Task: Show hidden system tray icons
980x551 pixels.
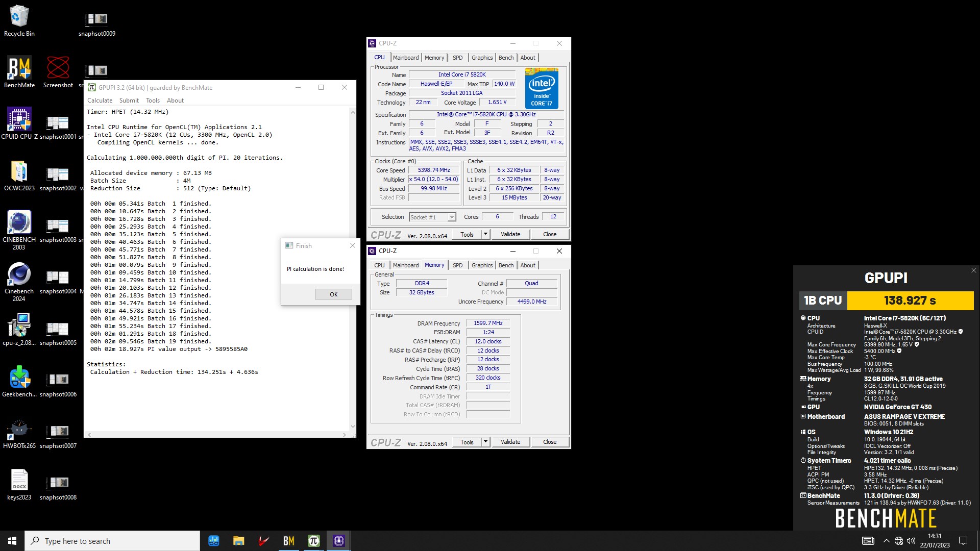Action: 886,541
